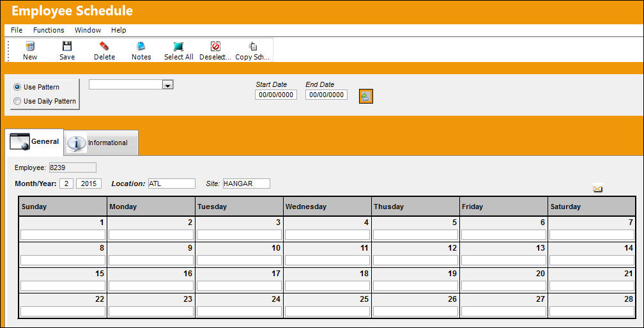Click the Site field showing HANGAR
The height and width of the screenshot is (328, 644).
[x=247, y=184]
